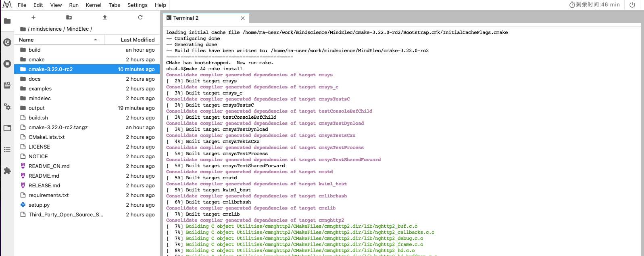This screenshot has width=644, height=256.
Task: Click the New Launcher plus icon
Action: tap(33, 17)
